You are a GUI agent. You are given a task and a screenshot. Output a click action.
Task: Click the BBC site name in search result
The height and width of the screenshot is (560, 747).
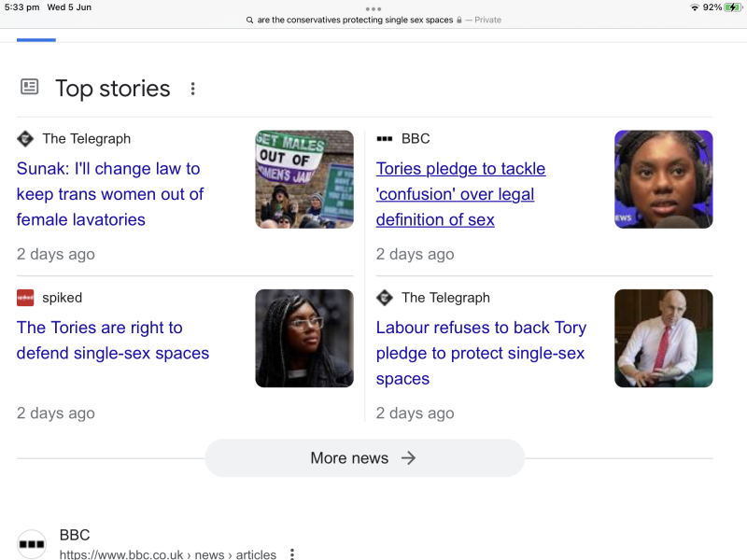coord(75,535)
